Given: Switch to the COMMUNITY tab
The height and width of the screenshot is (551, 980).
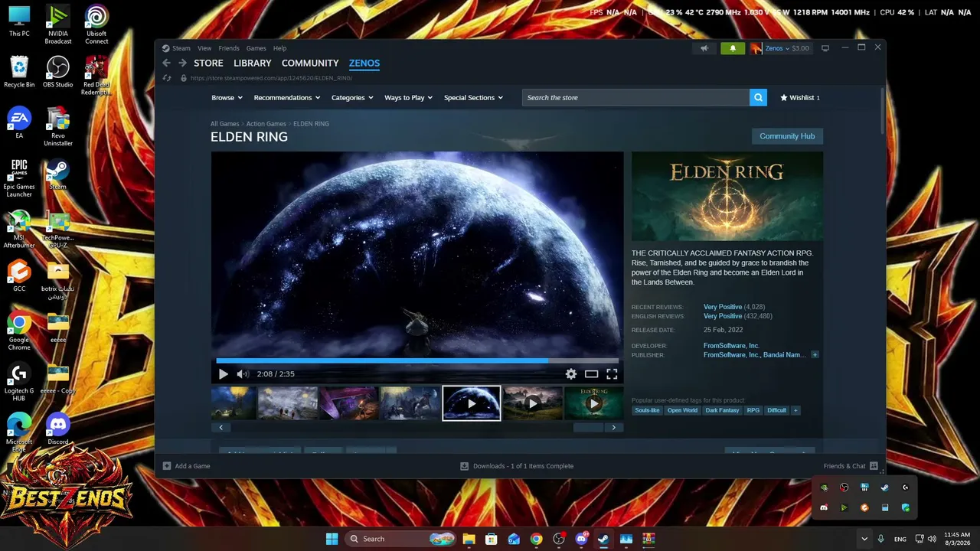Looking at the screenshot, I should pyautogui.click(x=310, y=64).
